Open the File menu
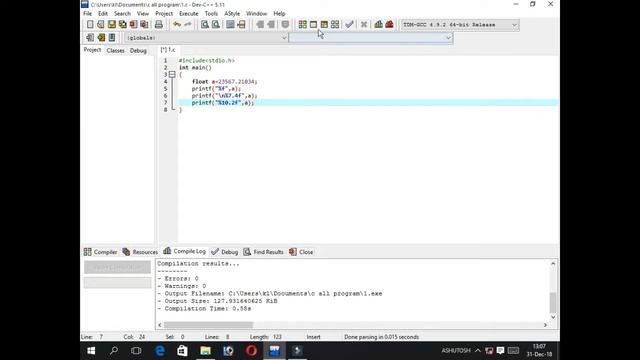 point(88,13)
